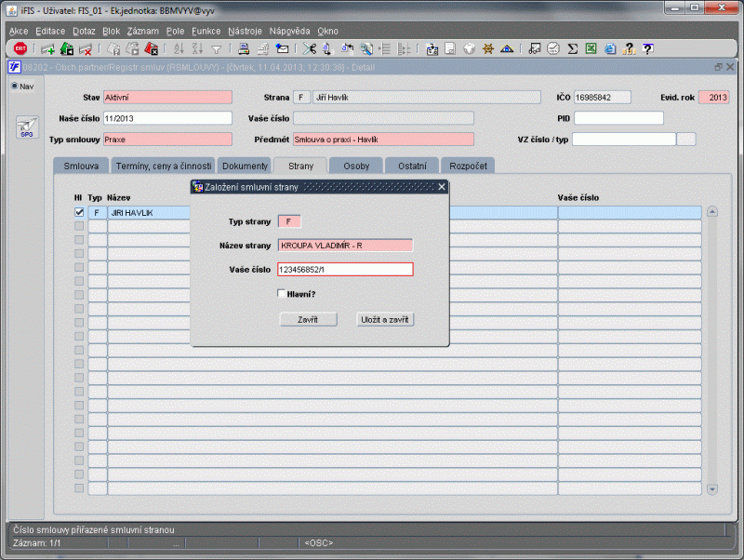Click the filter funnel icon
The image size is (744, 560).
217,49
